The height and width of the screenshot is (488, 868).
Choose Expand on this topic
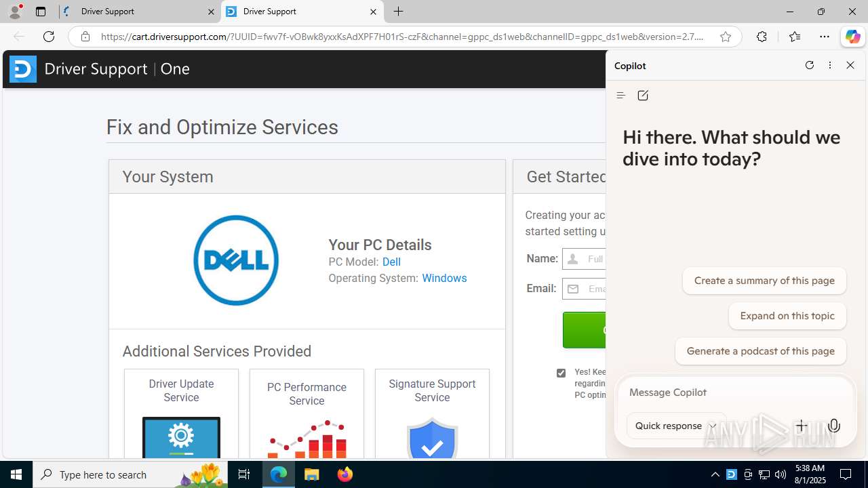click(787, 316)
